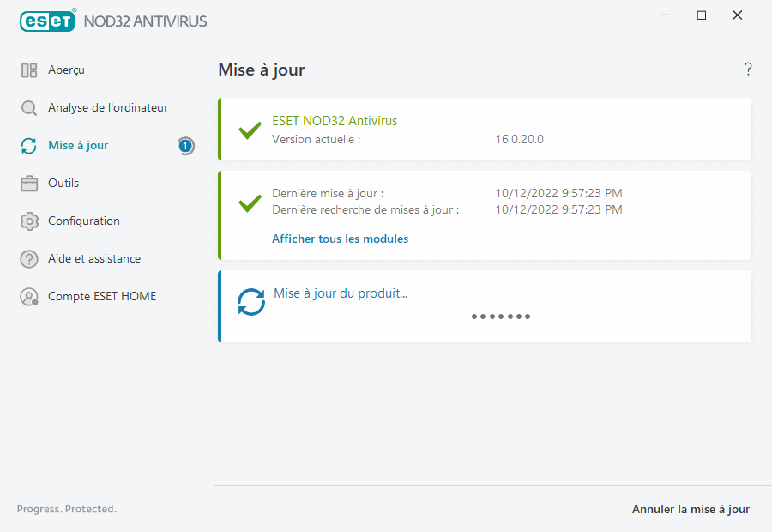Click the Mise à jour refresh arrows icon in sidebar
The width and height of the screenshot is (772, 532).
[x=29, y=146]
